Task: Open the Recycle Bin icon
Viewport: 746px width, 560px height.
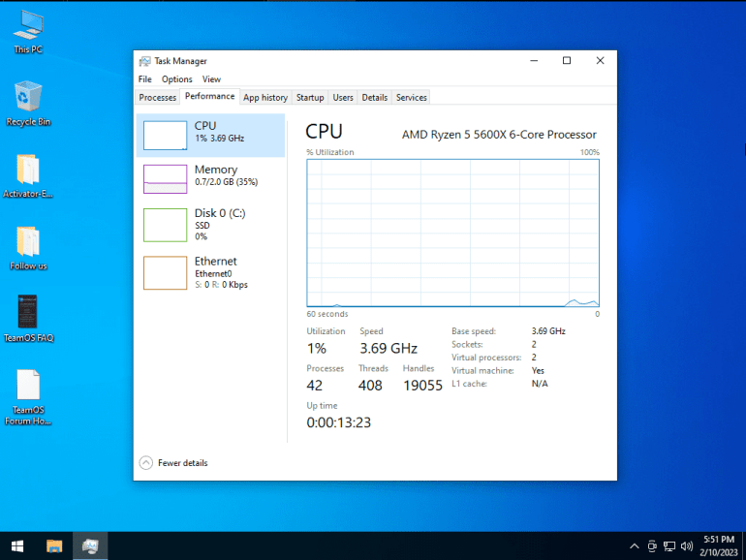Action: coord(28,104)
